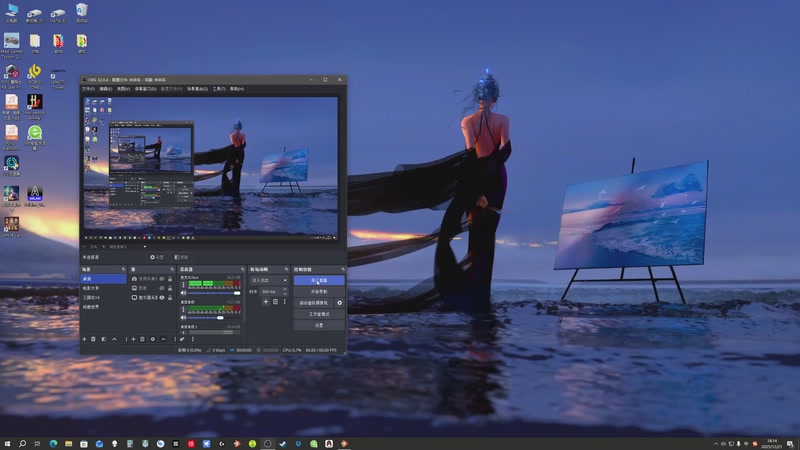Toggle Studio Mode button in Controls
800x450 pixels.
319,314
